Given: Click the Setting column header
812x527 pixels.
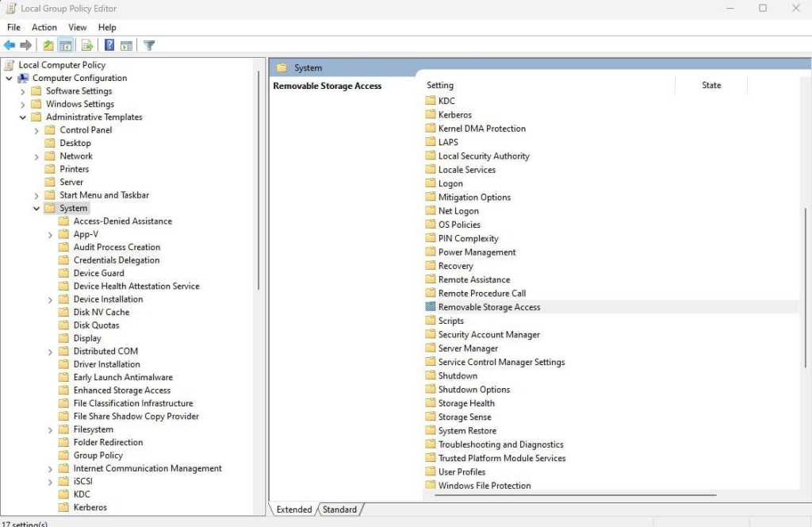Looking at the screenshot, I should 440,85.
